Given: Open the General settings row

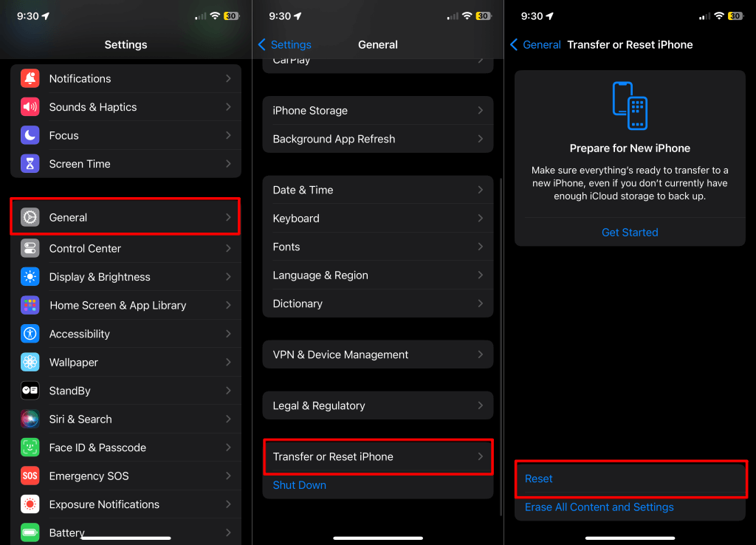Looking at the screenshot, I should (126, 217).
